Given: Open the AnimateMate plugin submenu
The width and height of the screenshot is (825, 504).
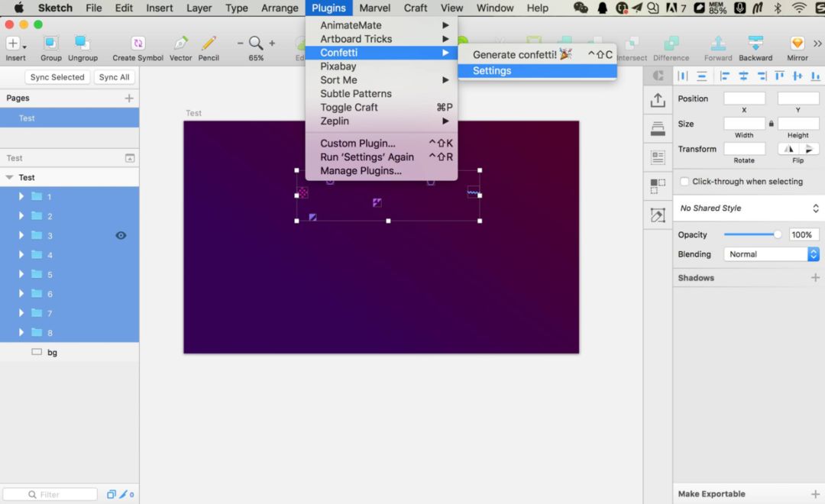Looking at the screenshot, I should pyautogui.click(x=381, y=25).
